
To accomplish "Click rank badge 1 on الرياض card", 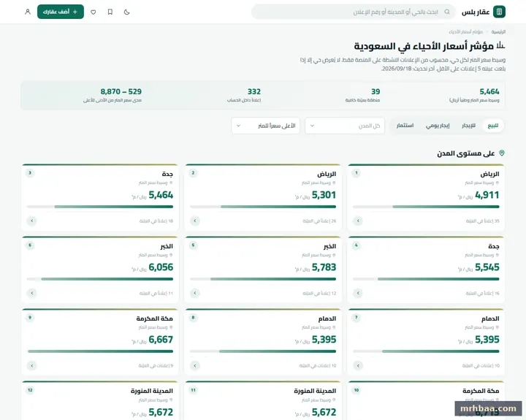I will (x=357, y=173).
